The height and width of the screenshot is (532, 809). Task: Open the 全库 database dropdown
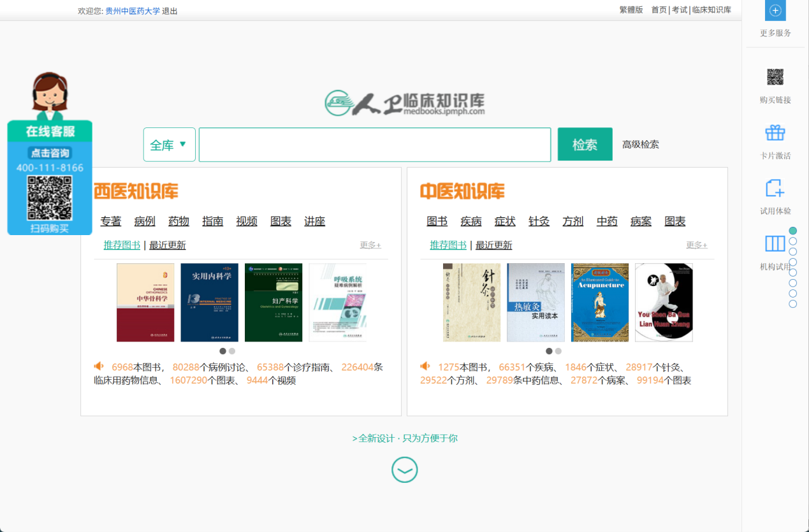pos(169,145)
